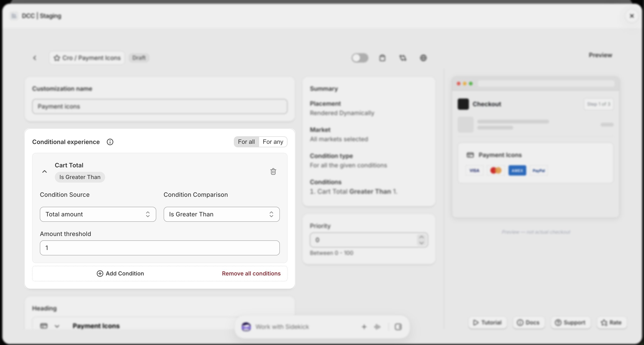The width and height of the screenshot is (644, 345).
Task: Click the Cart Total Greater Than 1 summary
Action: click(x=353, y=192)
